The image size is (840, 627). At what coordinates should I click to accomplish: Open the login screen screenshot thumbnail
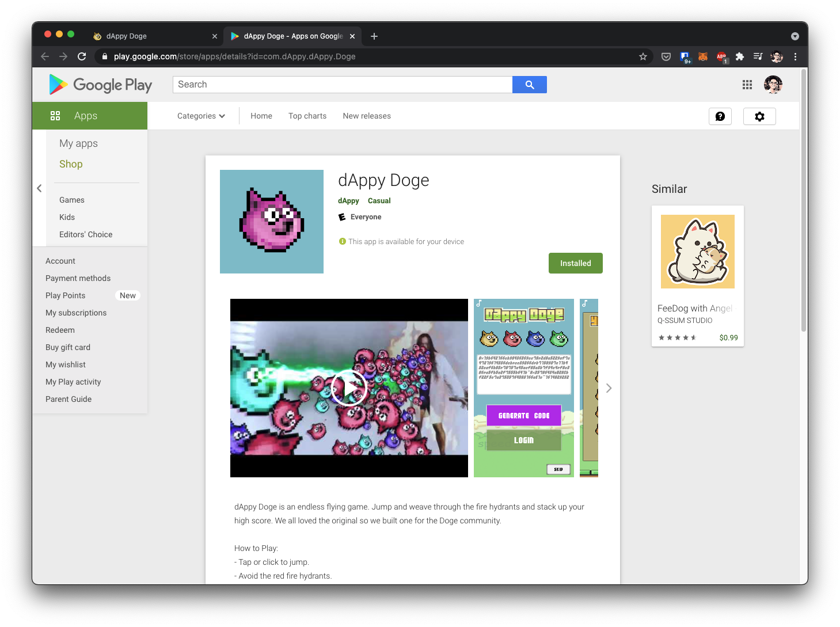click(524, 388)
